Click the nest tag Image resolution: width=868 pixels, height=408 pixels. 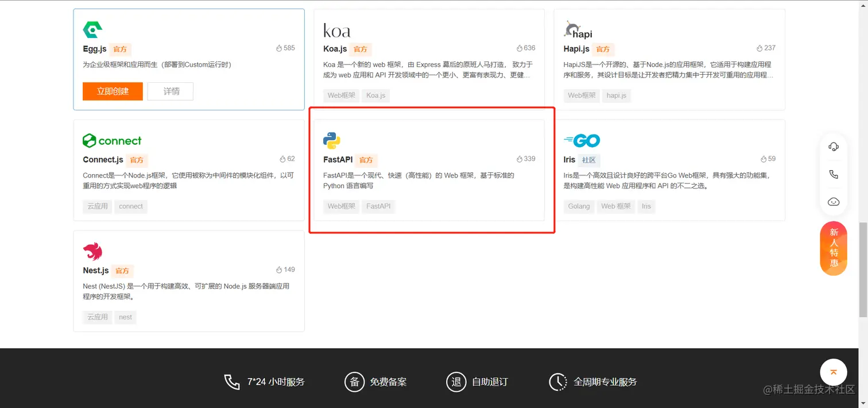[x=125, y=317]
